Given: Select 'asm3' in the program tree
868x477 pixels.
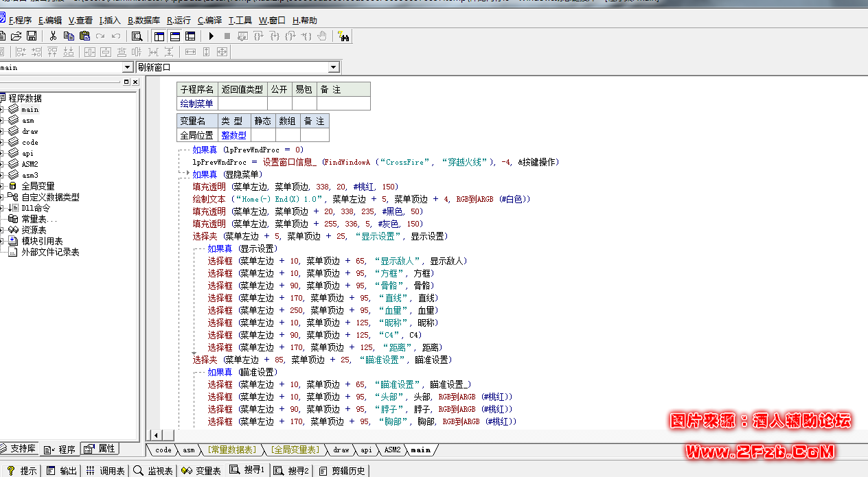Looking at the screenshot, I should tap(30, 175).
